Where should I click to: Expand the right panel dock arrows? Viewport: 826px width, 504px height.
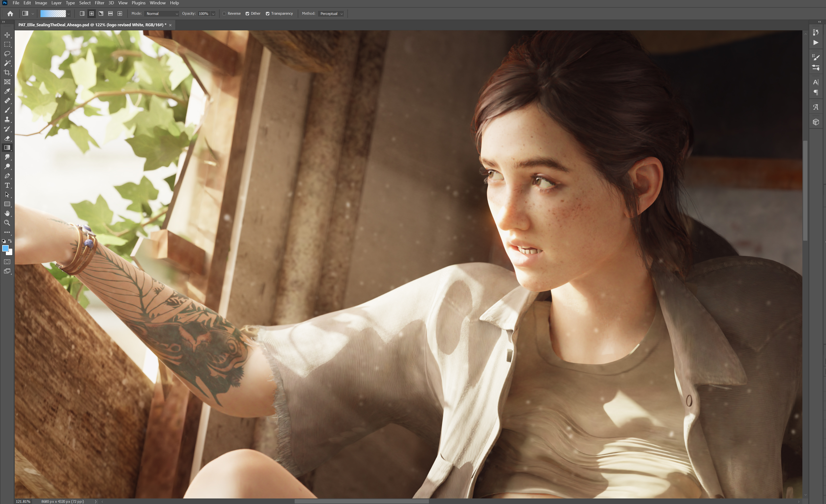click(820, 22)
